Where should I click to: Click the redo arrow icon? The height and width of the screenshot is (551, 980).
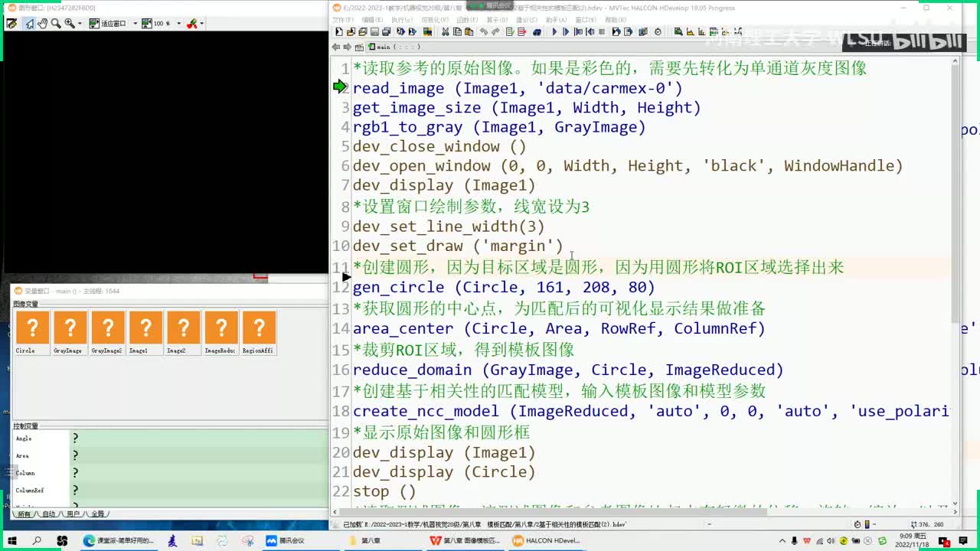(x=495, y=32)
